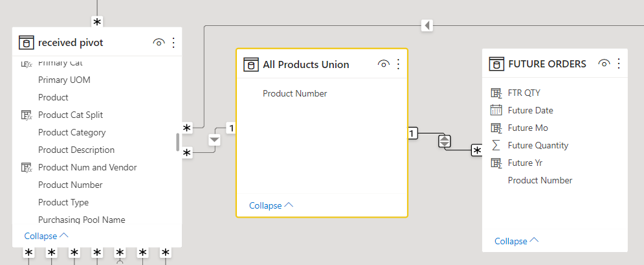
Task: Select the left-pointing filter arrow on top line
Action: [427, 26]
